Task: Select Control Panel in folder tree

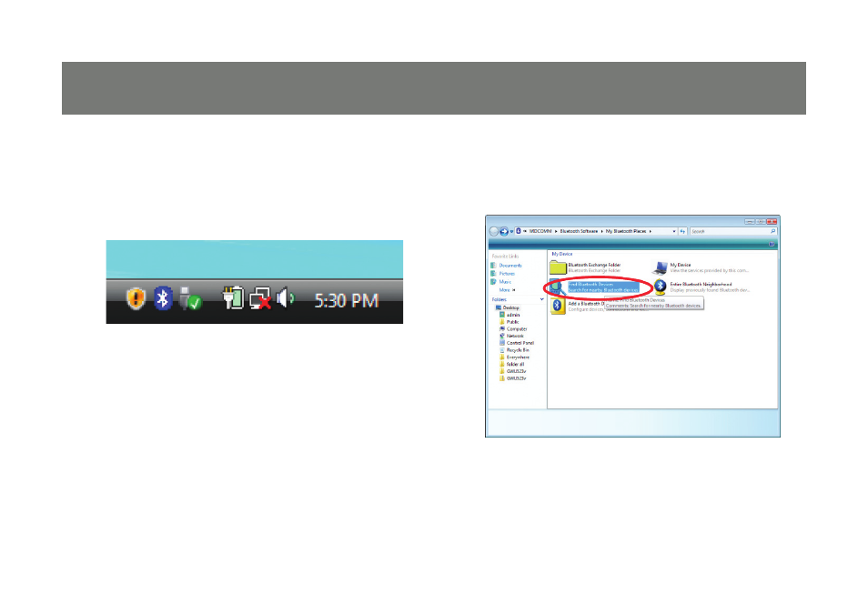Action: (517, 343)
